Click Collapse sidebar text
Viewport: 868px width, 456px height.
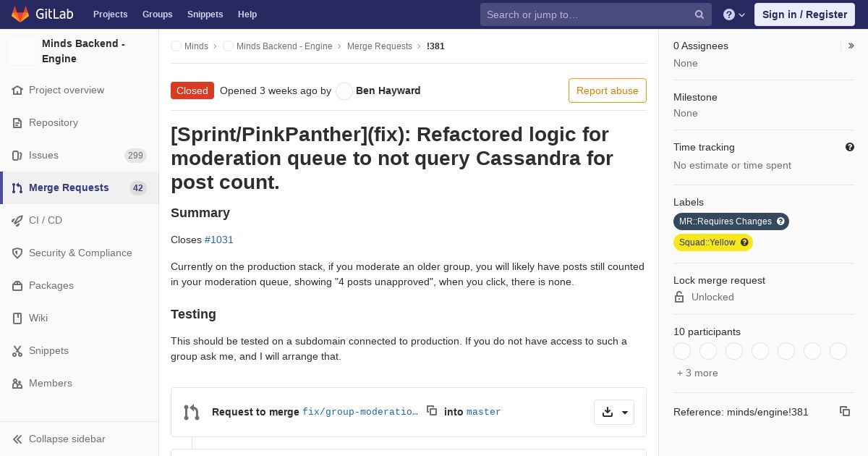click(67, 439)
